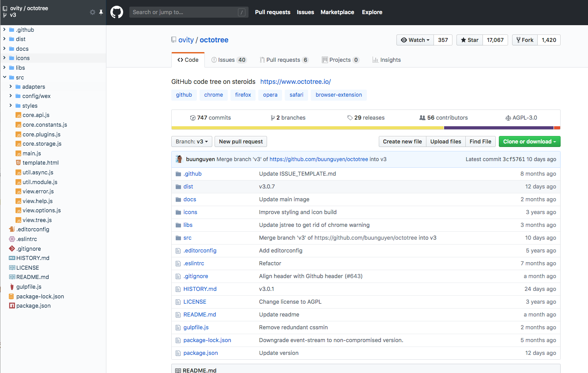Click the libs folder icon in file list
The image size is (588, 373).
pos(178,225)
